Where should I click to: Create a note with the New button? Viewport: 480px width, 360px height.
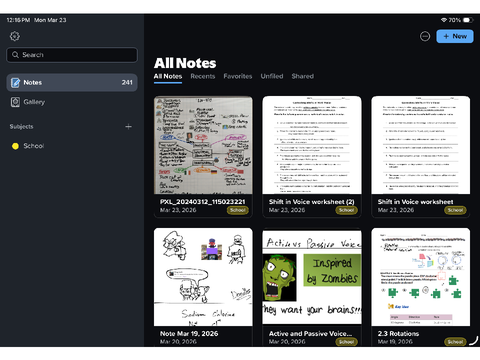[455, 36]
